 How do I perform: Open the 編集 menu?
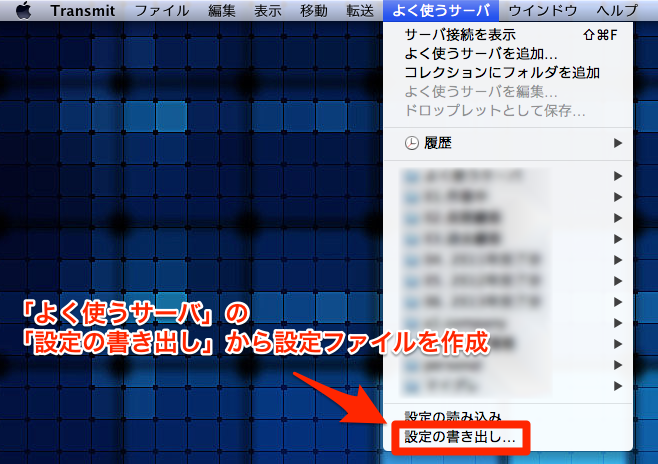pyautogui.click(x=222, y=10)
